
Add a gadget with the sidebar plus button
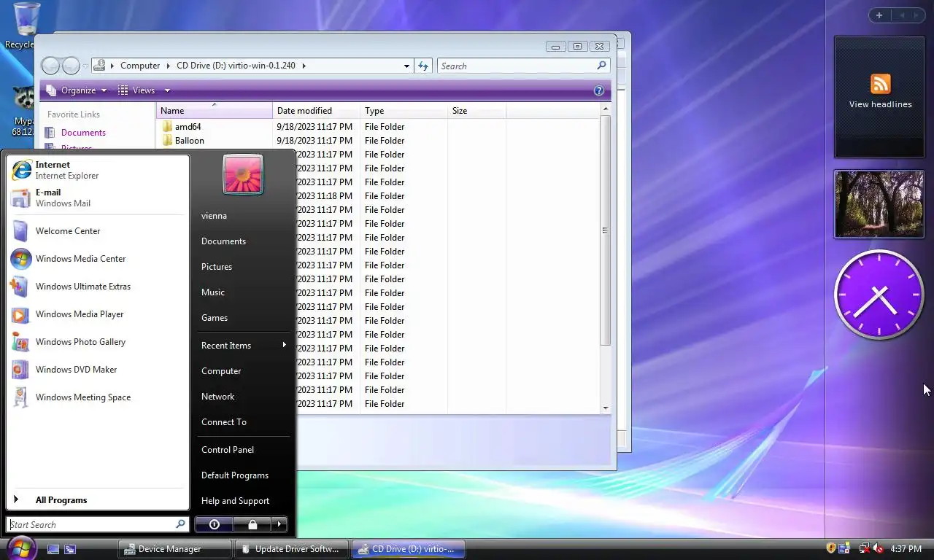[879, 15]
